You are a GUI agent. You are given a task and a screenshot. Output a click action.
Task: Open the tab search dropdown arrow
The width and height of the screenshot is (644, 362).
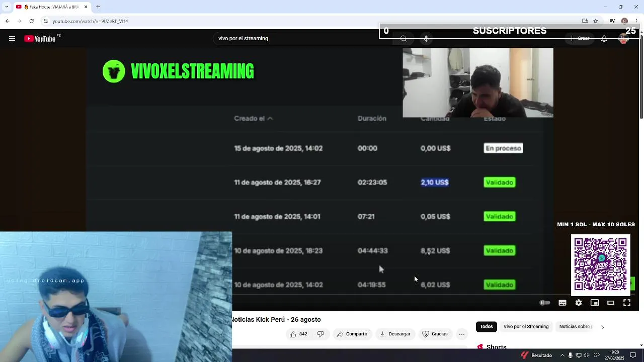point(7,7)
